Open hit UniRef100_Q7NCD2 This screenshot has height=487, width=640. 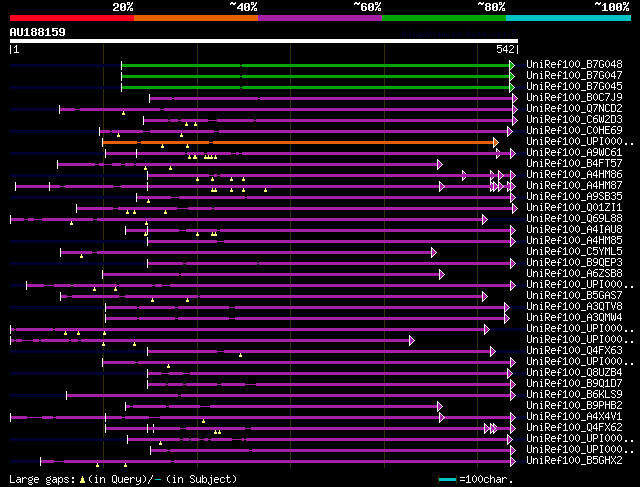574,109
